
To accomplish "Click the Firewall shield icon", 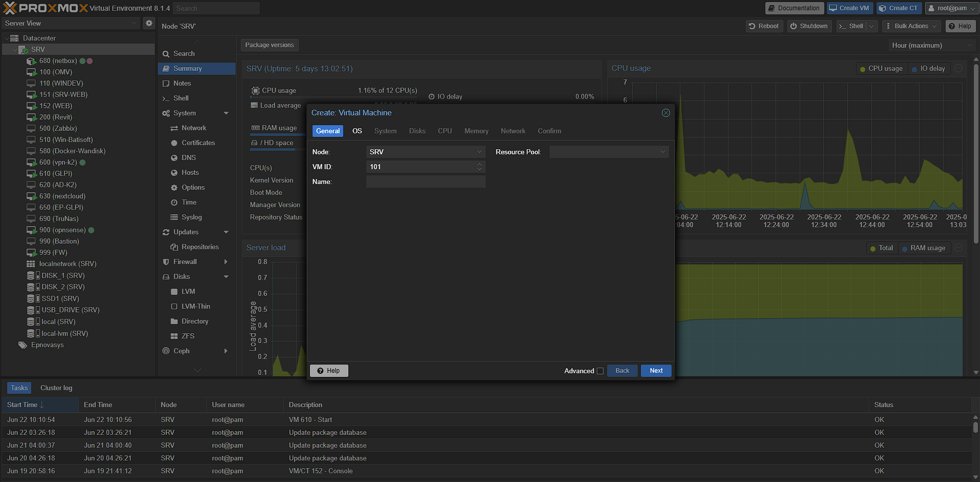I will pyautogui.click(x=166, y=262).
